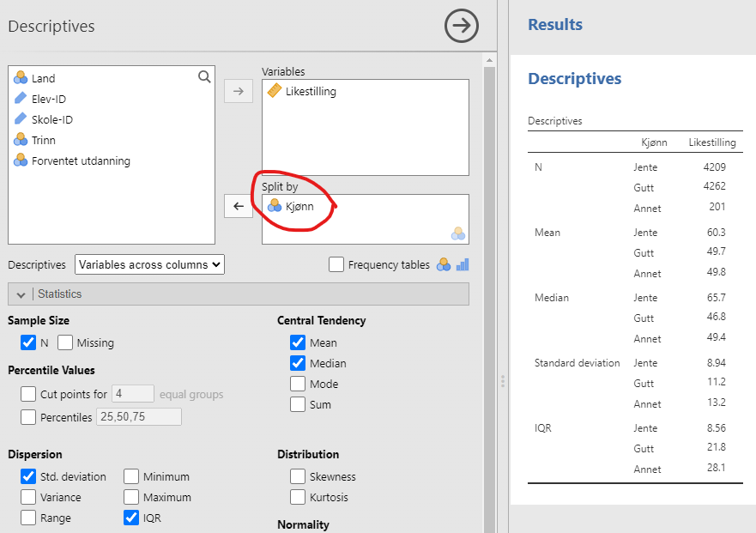Screen dimensions: 756x533
Task: Uncheck the Median checkbox
Action: coord(298,363)
